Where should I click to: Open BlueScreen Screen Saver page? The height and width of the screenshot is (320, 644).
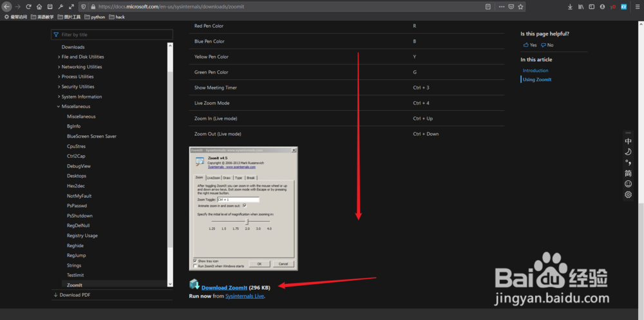91,136
